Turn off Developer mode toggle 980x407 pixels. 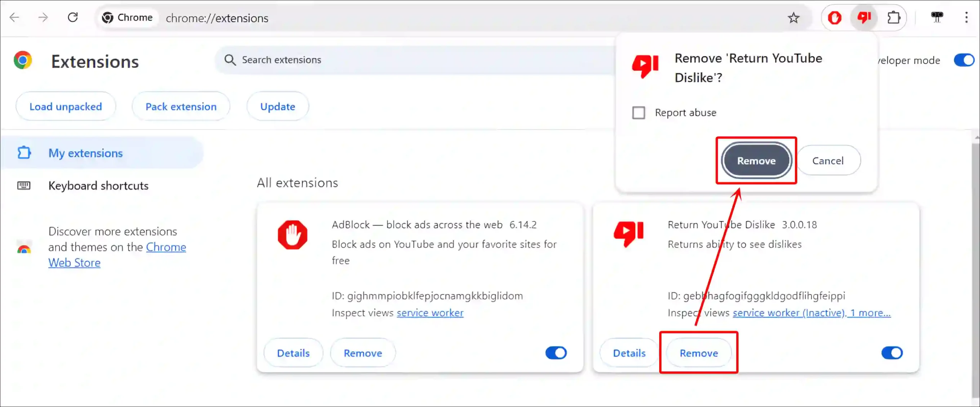964,60
